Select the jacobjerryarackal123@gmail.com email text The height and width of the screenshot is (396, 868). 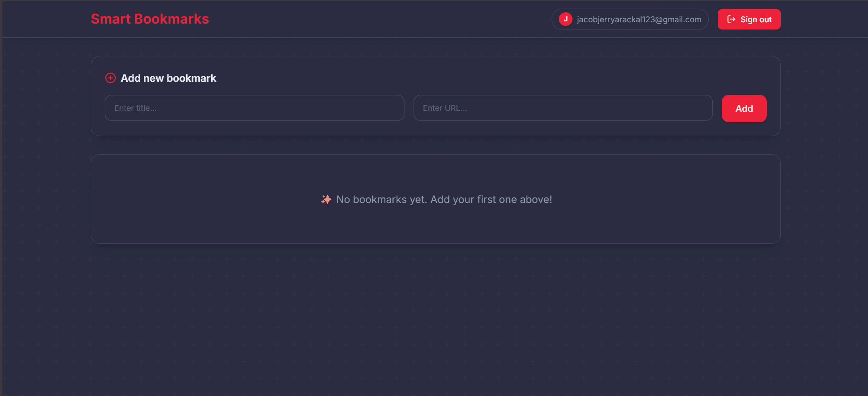(639, 20)
